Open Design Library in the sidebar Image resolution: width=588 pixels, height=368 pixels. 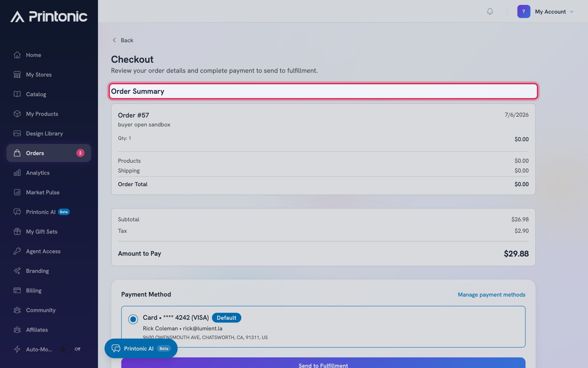[x=49, y=133]
